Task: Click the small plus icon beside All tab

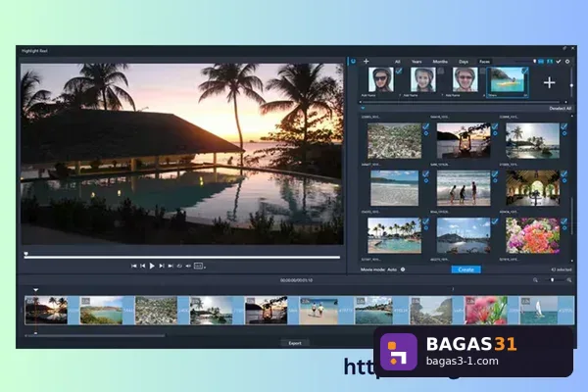Action: pos(366,61)
